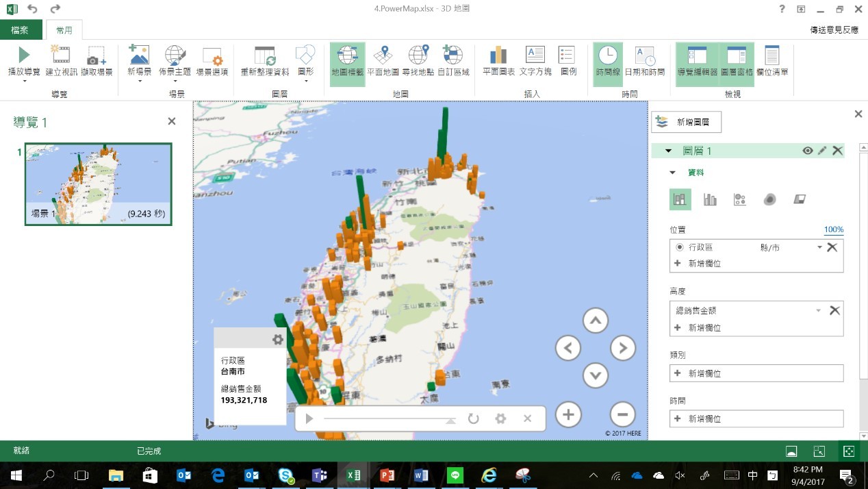Zoom out with the minus button

622,414
